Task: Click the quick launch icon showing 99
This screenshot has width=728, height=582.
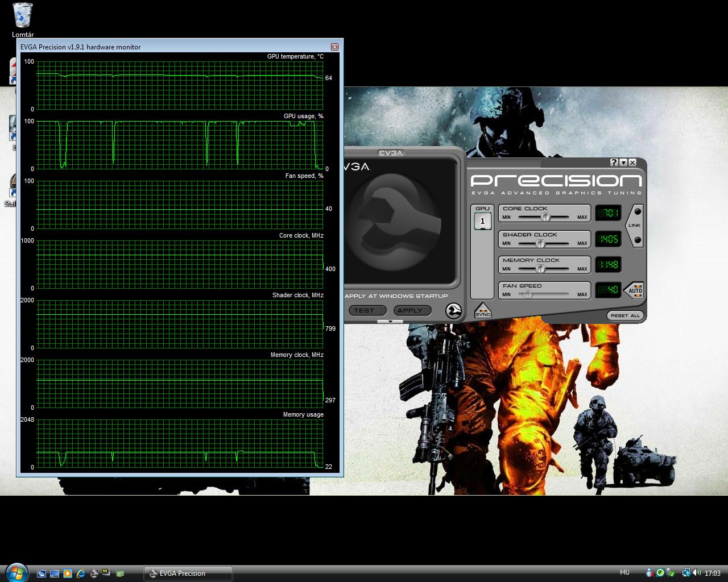Action: (107, 573)
